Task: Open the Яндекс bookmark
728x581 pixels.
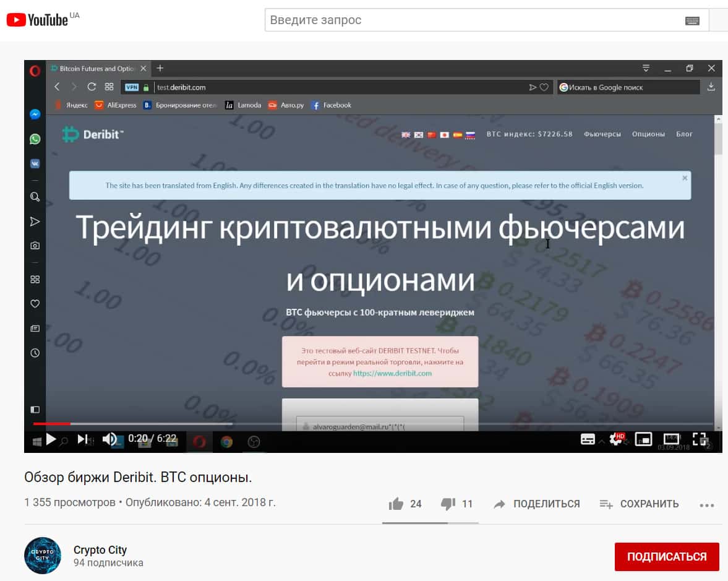Action: (71, 105)
